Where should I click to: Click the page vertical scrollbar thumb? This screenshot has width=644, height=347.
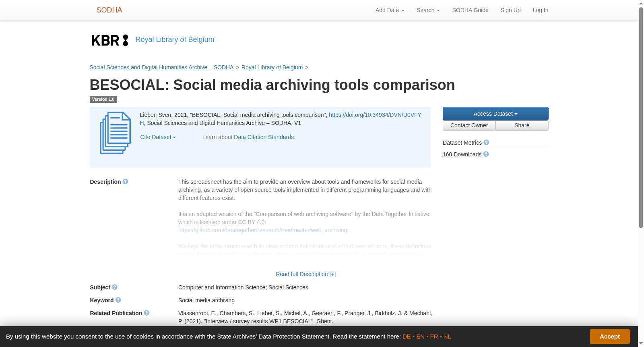tap(641, 117)
